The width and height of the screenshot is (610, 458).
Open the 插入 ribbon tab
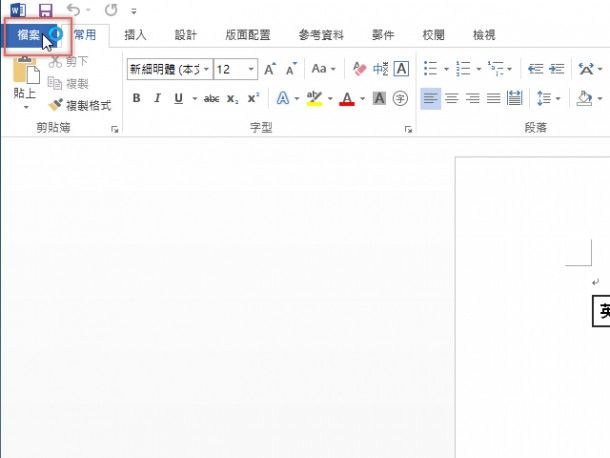[135, 35]
